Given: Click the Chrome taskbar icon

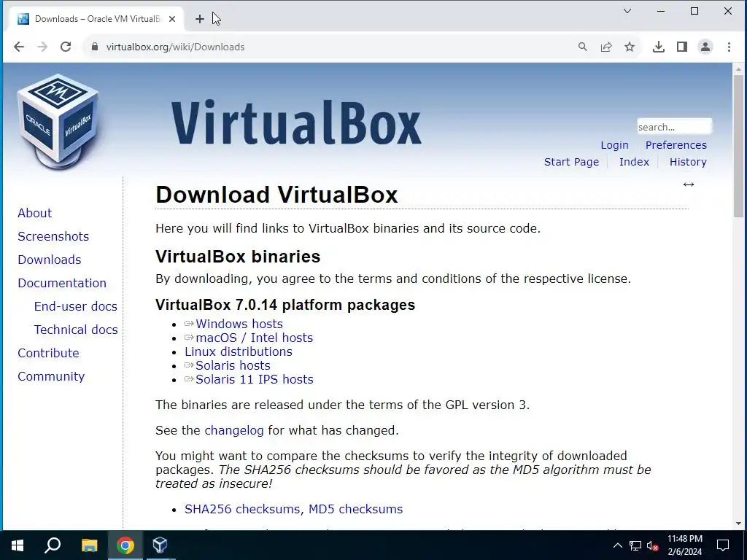Looking at the screenshot, I should pos(125,545).
